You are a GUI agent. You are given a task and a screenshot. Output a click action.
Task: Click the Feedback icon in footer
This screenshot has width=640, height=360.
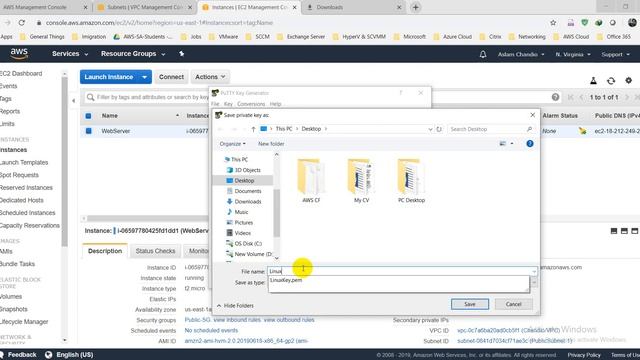click(2, 355)
